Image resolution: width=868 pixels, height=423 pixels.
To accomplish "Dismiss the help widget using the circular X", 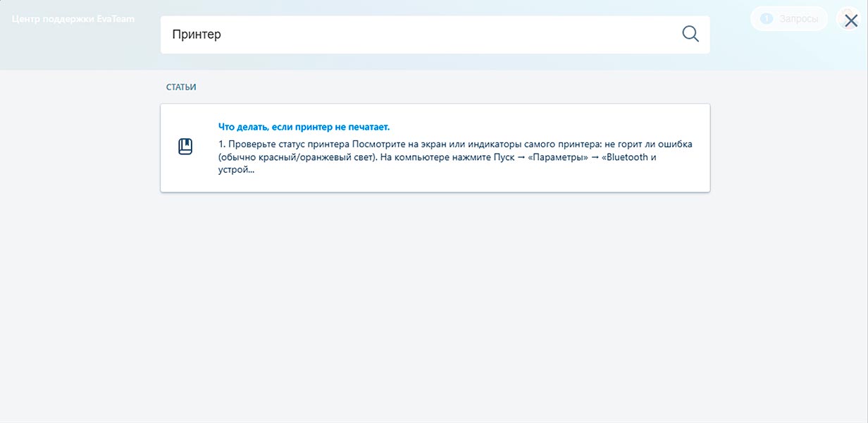I will [849, 19].
